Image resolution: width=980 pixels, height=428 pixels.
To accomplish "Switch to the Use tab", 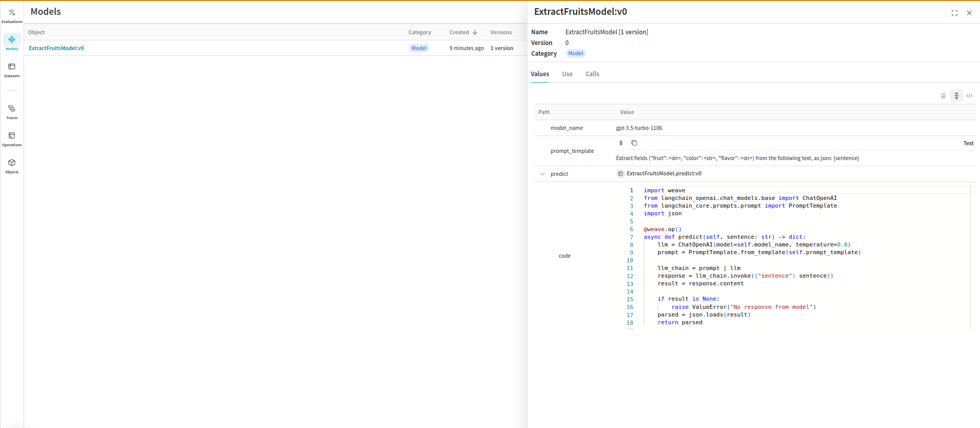I will coord(567,74).
